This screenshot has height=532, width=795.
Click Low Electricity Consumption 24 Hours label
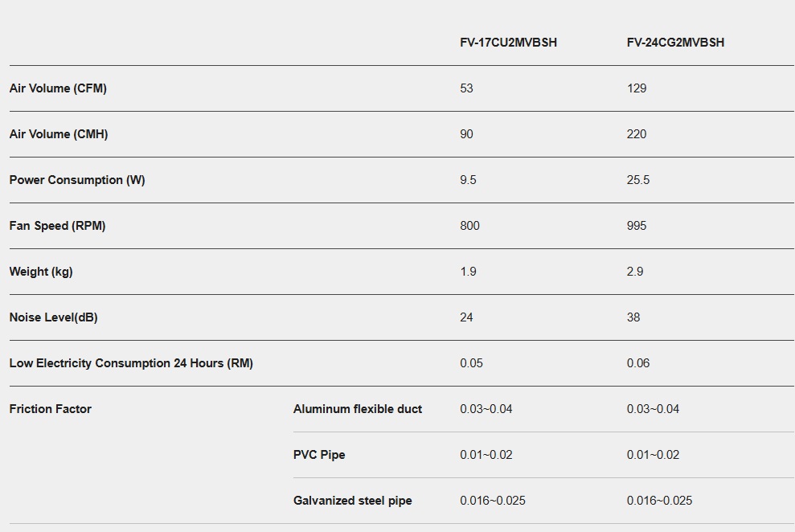[131, 363]
